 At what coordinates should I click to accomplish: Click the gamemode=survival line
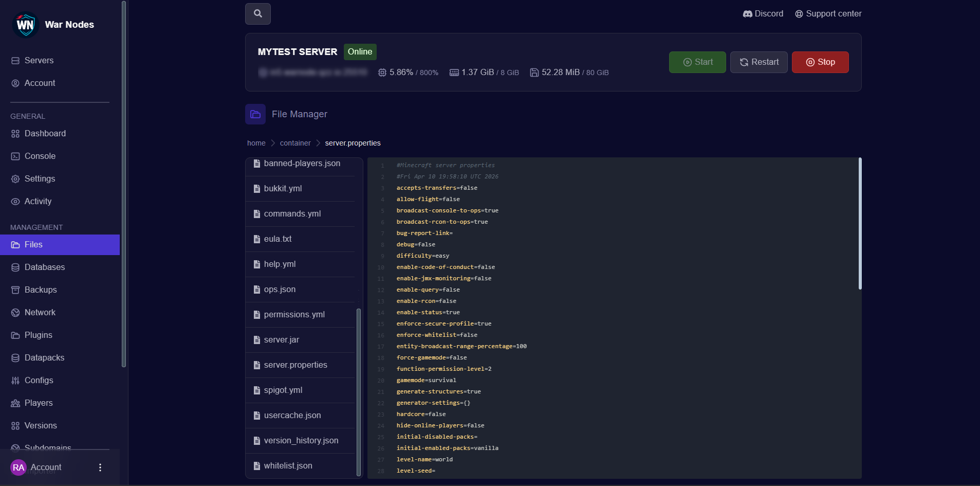pos(426,381)
